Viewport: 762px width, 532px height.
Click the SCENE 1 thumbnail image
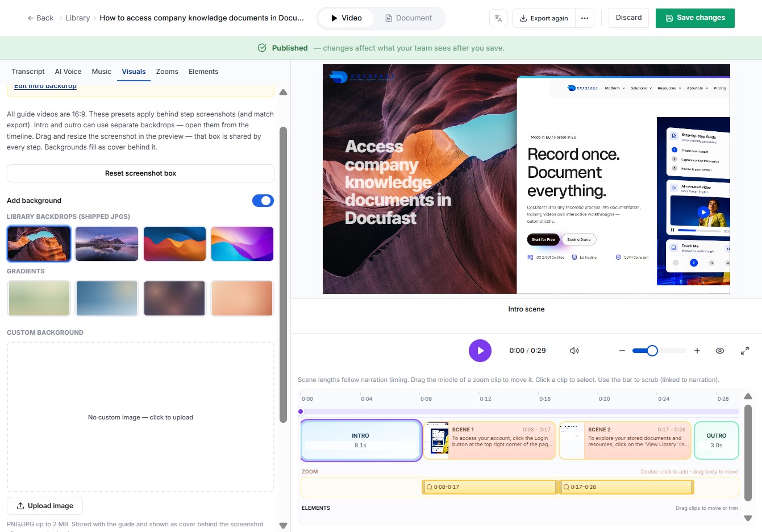click(x=437, y=440)
